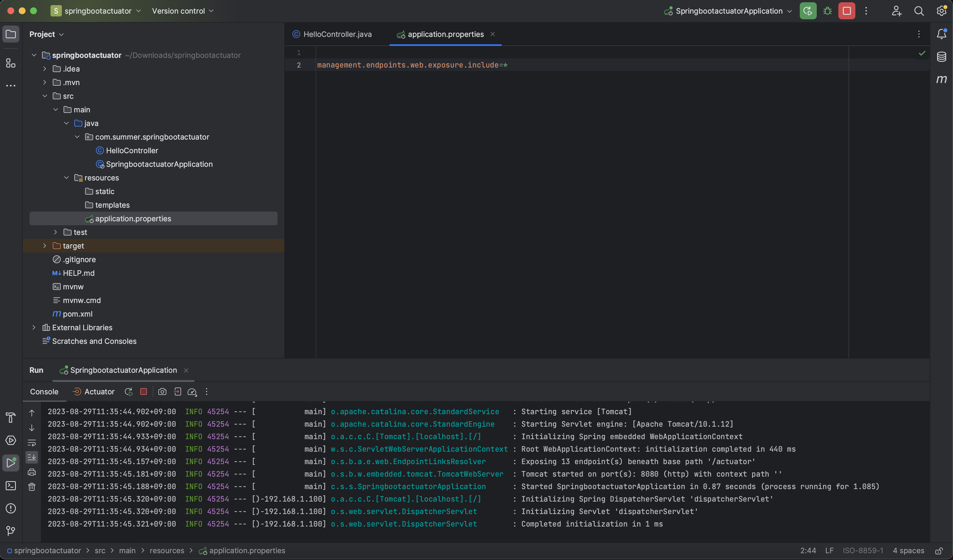The height and width of the screenshot is (560, 953).
Task: Switch to the Console tab
Action: click(44, 392)
